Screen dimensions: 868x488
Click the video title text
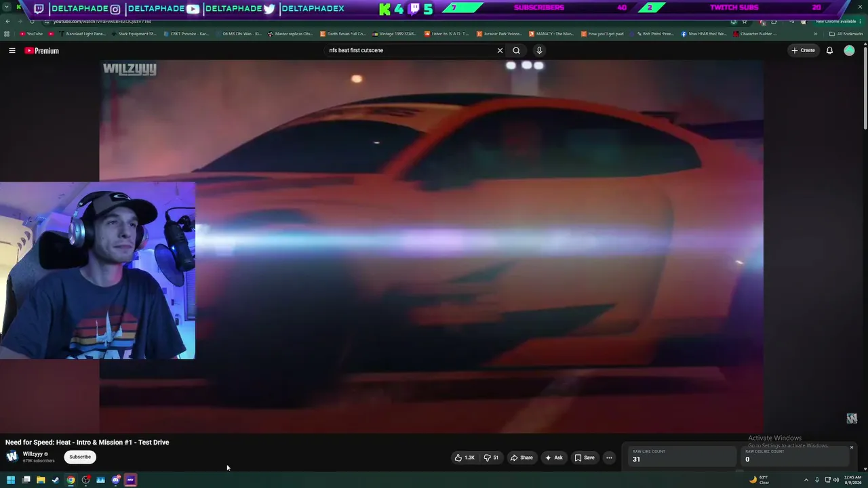pyautogui.click(x=87, y=442)
